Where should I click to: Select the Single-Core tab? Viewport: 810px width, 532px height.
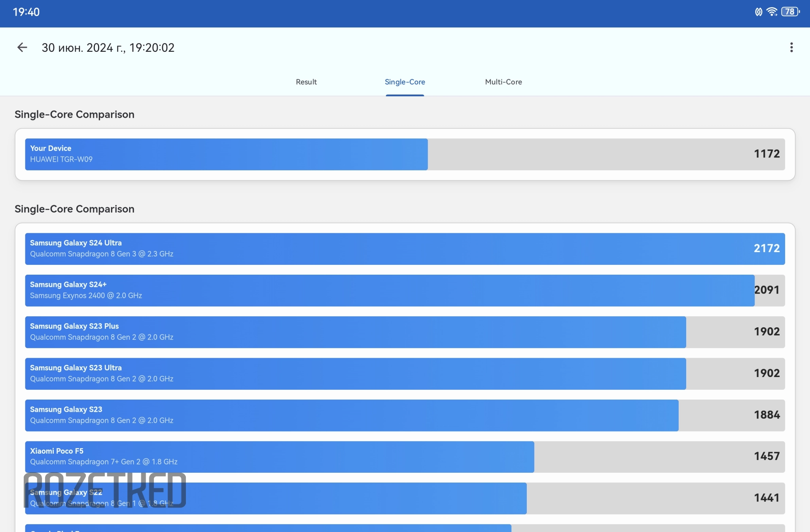[x=405, y=82]
